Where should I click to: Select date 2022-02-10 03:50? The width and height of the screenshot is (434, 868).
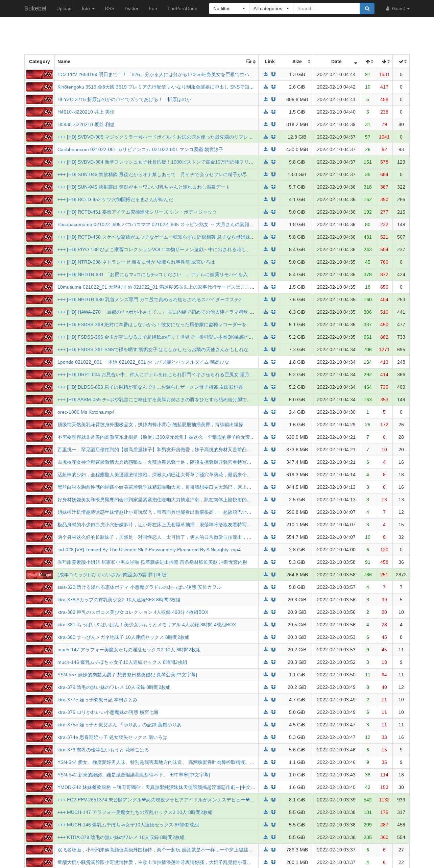point(336,675)
